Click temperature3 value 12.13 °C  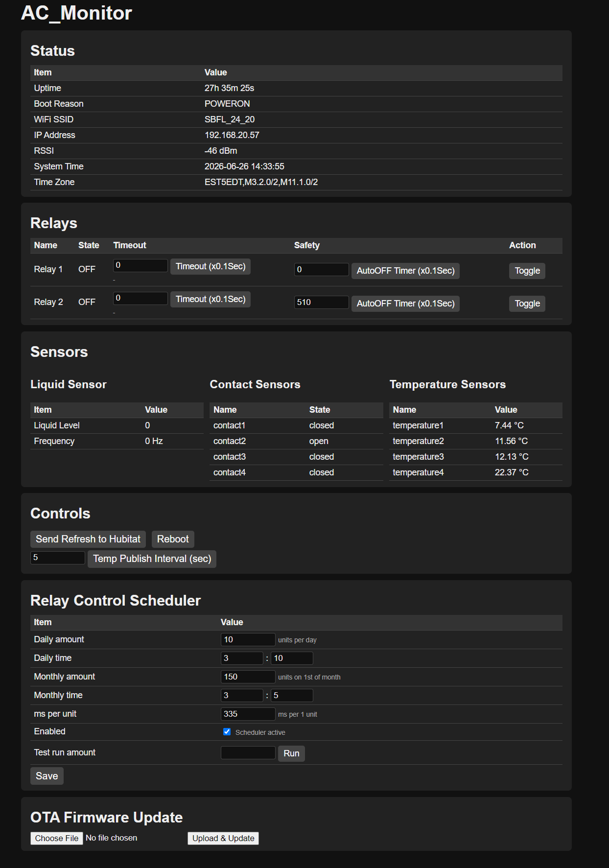(512, 457)
